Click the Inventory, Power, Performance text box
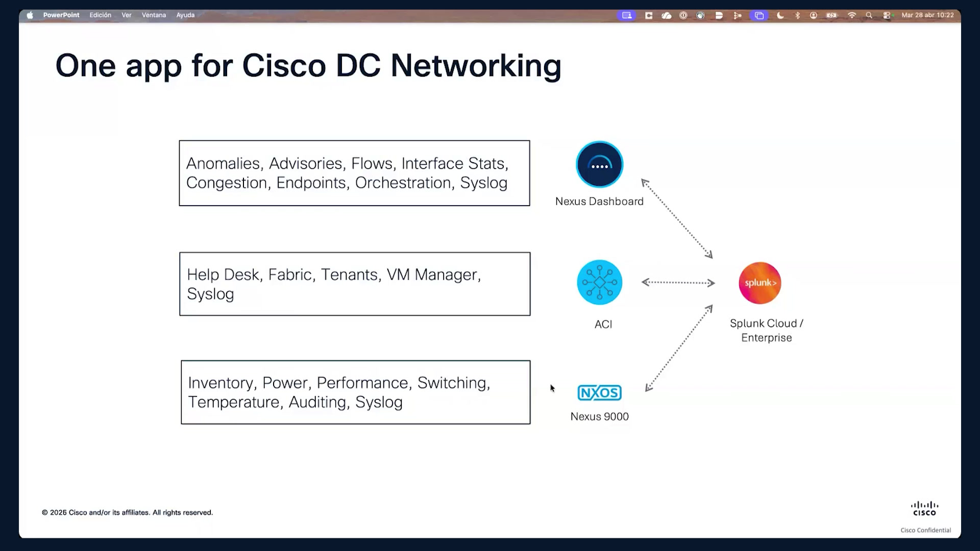980x551 pixels. click(x=356, y=392)
